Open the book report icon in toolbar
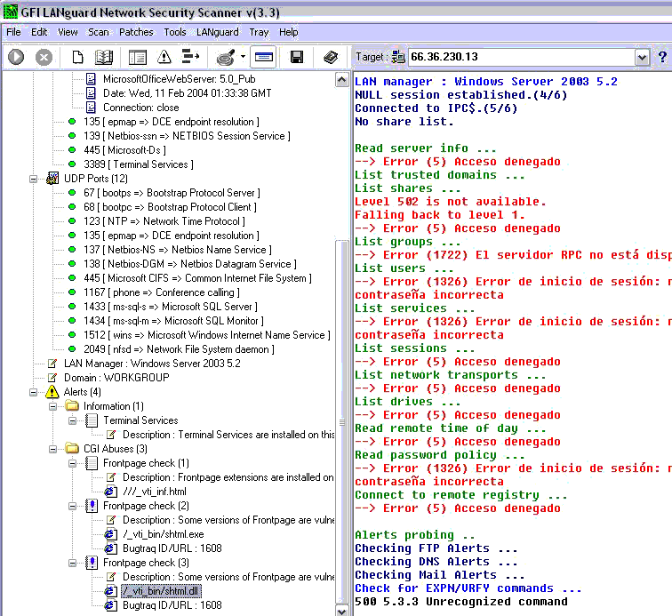 pyautogui.click(x=104, y=57)
